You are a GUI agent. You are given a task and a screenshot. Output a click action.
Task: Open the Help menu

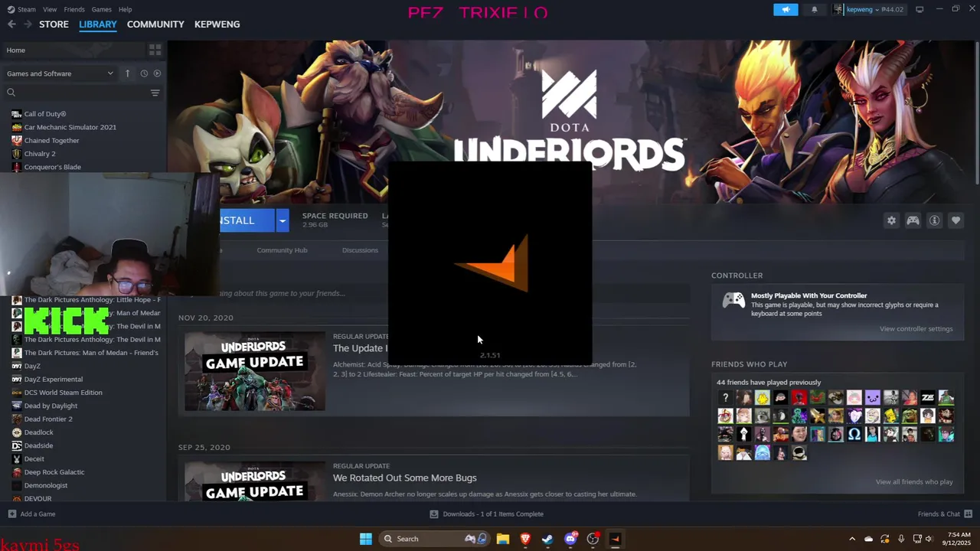tap(126, 9)
